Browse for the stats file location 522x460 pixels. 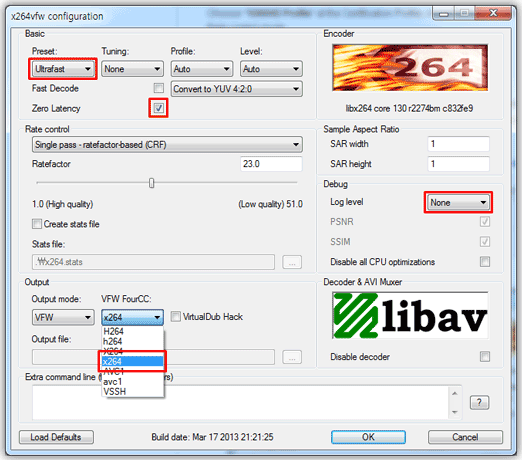click(x=292, y=262)
